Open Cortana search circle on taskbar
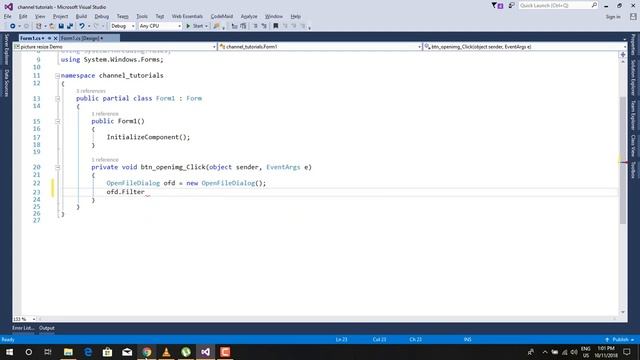 29,352
